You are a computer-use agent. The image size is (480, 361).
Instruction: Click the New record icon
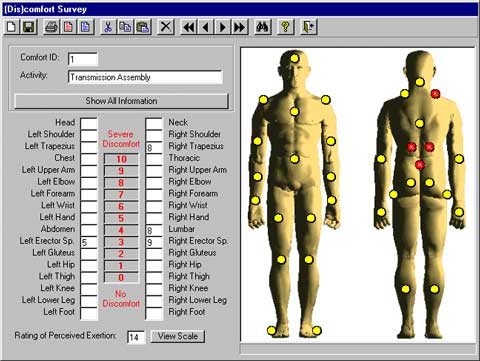12,27
